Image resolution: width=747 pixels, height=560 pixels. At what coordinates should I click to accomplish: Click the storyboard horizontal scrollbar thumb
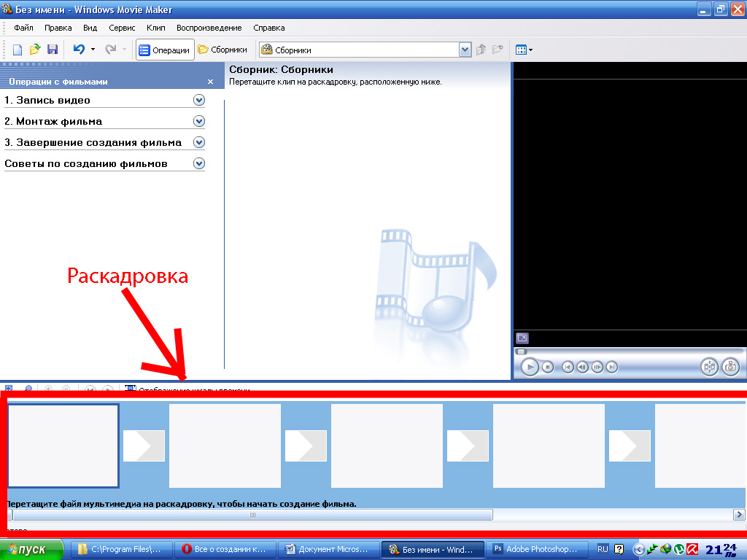[252, 515]
